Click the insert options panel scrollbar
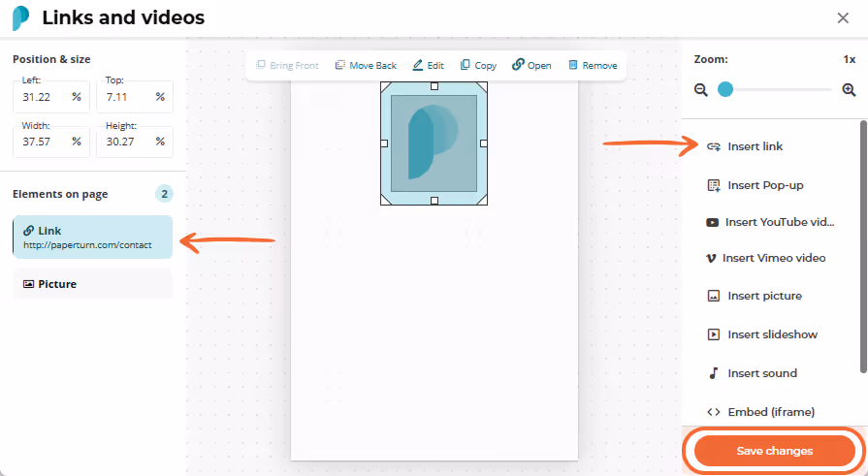 pos(863,247)
